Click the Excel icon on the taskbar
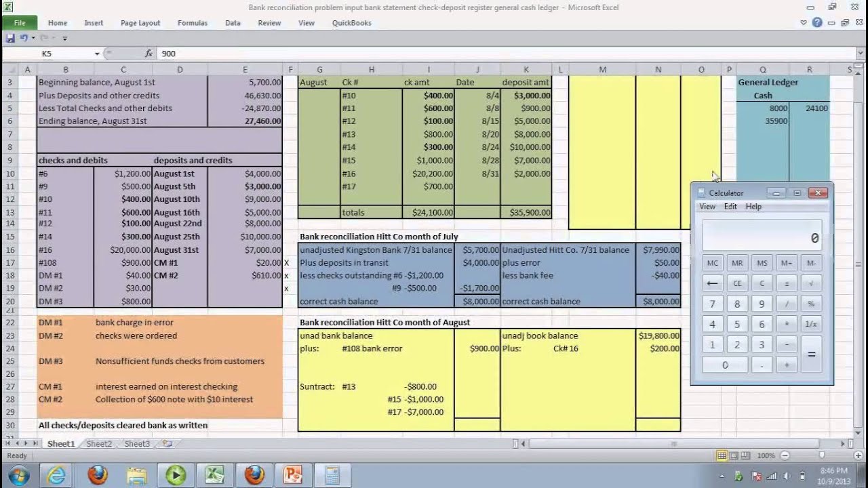 215,475
